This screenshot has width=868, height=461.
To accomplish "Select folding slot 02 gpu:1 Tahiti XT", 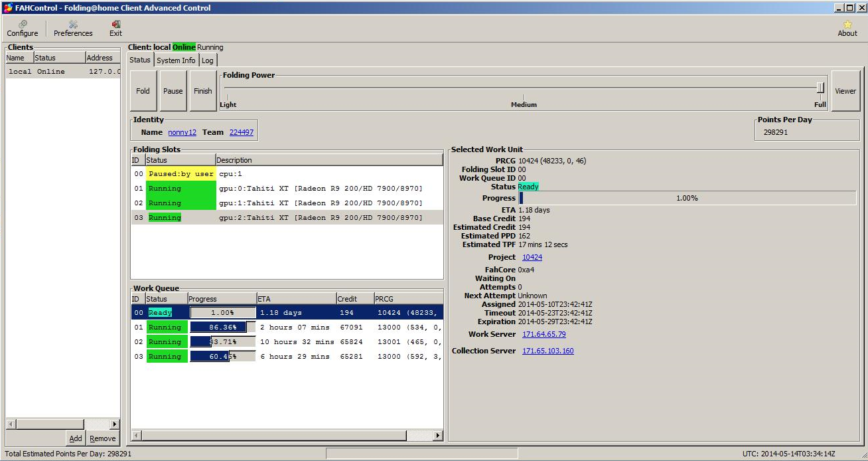I will [x=287, y=203].
